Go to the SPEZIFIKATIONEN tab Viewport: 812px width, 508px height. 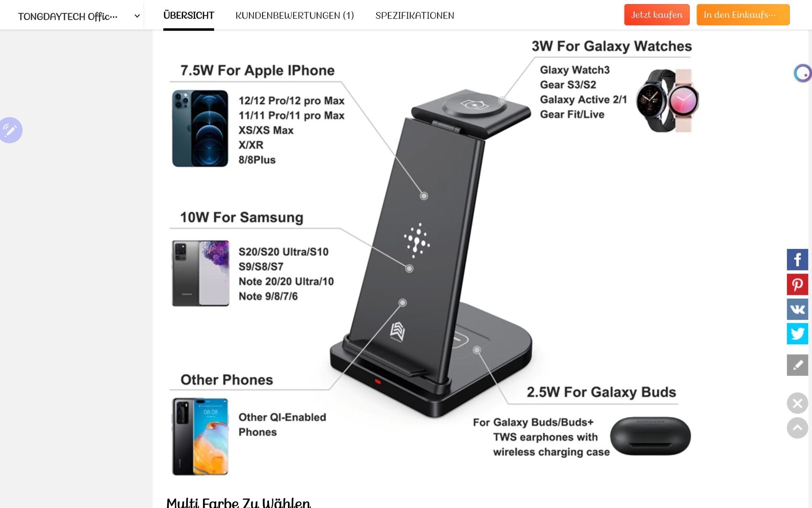click(x=414, y=16)
